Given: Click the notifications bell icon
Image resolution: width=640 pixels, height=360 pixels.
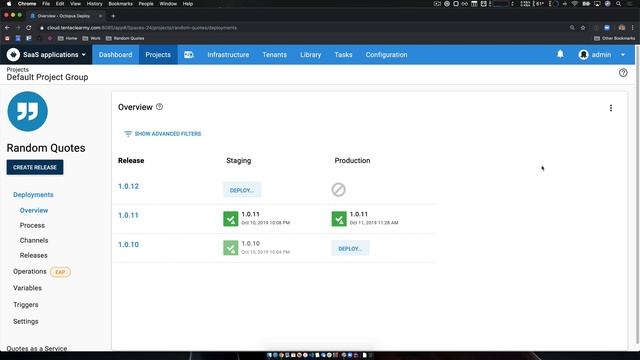Looking at the screenshot, I should coord(560,54).
